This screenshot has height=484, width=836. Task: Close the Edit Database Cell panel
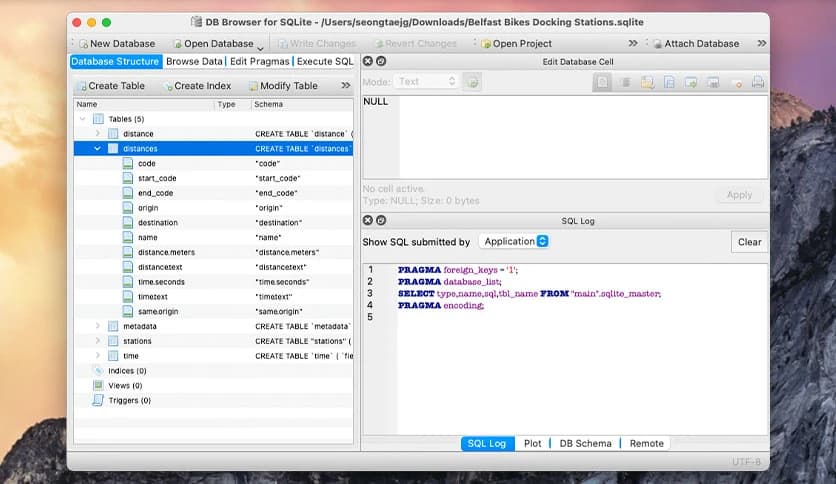pos(368,61)
